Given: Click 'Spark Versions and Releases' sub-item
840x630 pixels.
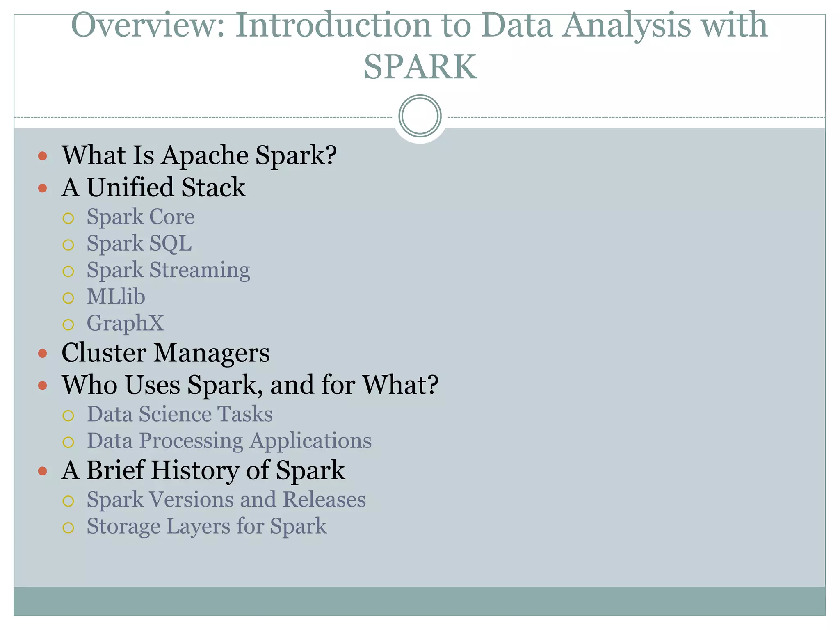Looking at the screenshot, I should [226, 500].
